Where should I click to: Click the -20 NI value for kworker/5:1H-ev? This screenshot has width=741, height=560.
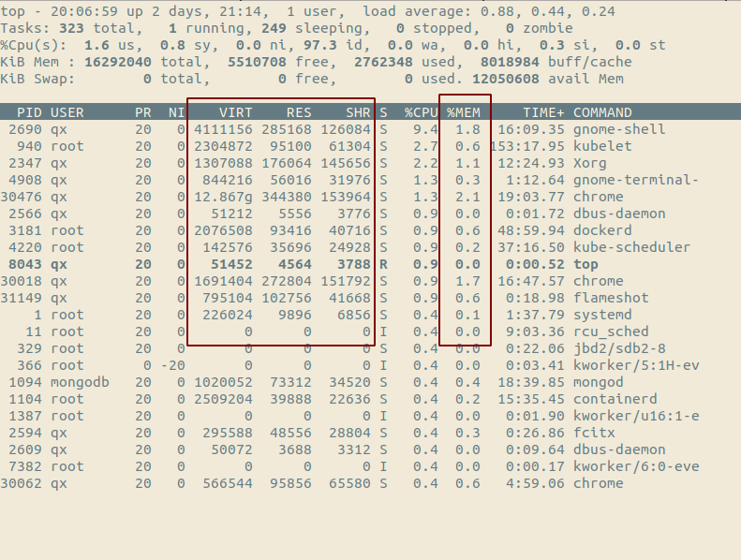pyautogui.click(x=172, y=365)
